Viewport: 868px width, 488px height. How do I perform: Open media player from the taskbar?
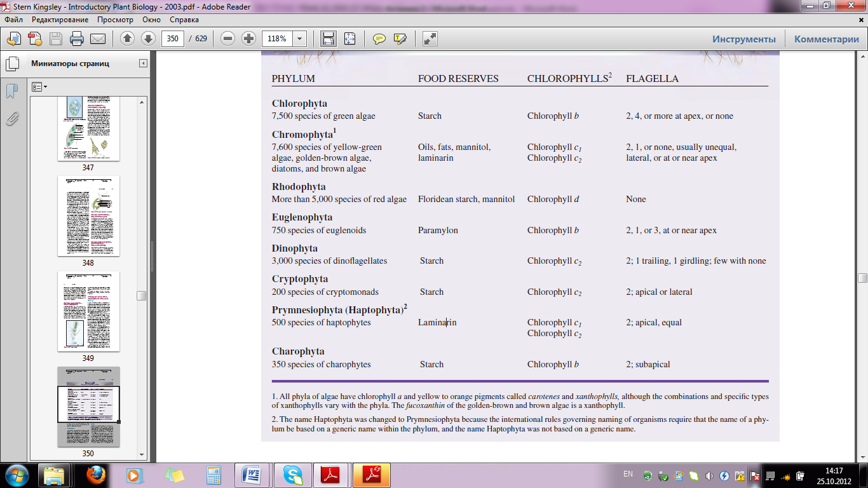click(x=133, y=475)
